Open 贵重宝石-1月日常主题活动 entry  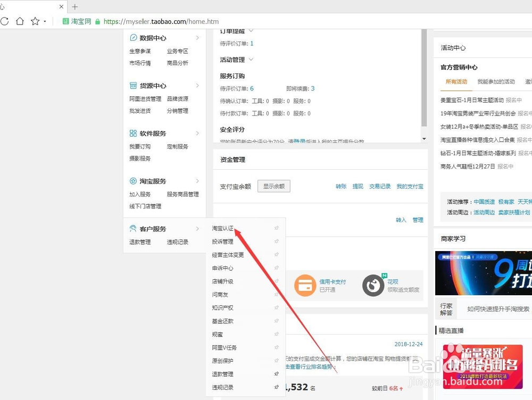(x=472, y=100)
